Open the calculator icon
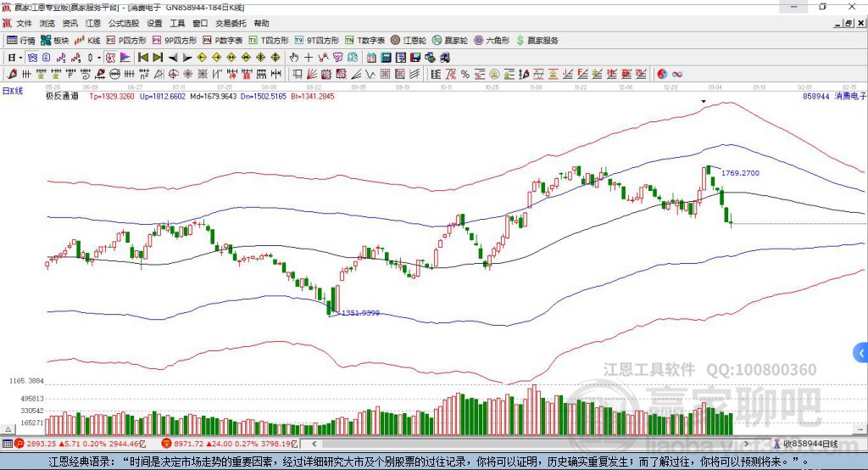This screenshot has width=868, height=470. coord(386,58)
